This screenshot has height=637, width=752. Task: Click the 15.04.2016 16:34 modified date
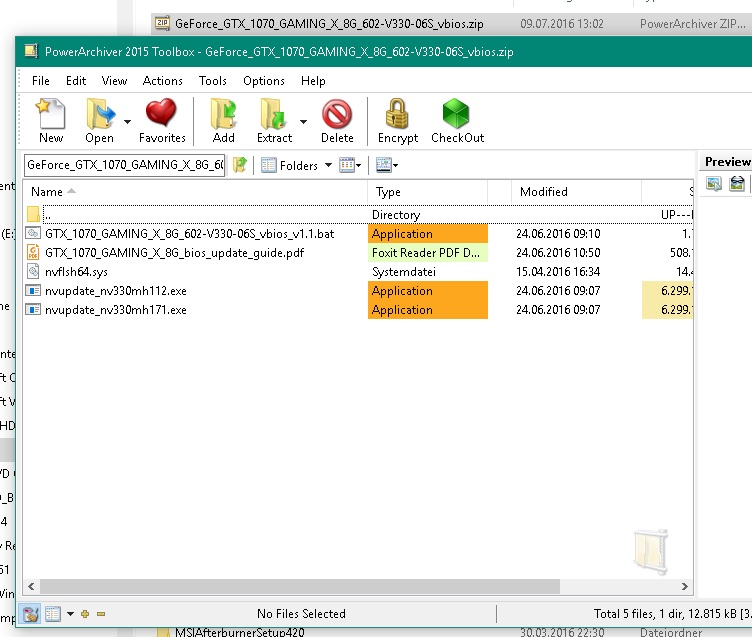point(558,272)
